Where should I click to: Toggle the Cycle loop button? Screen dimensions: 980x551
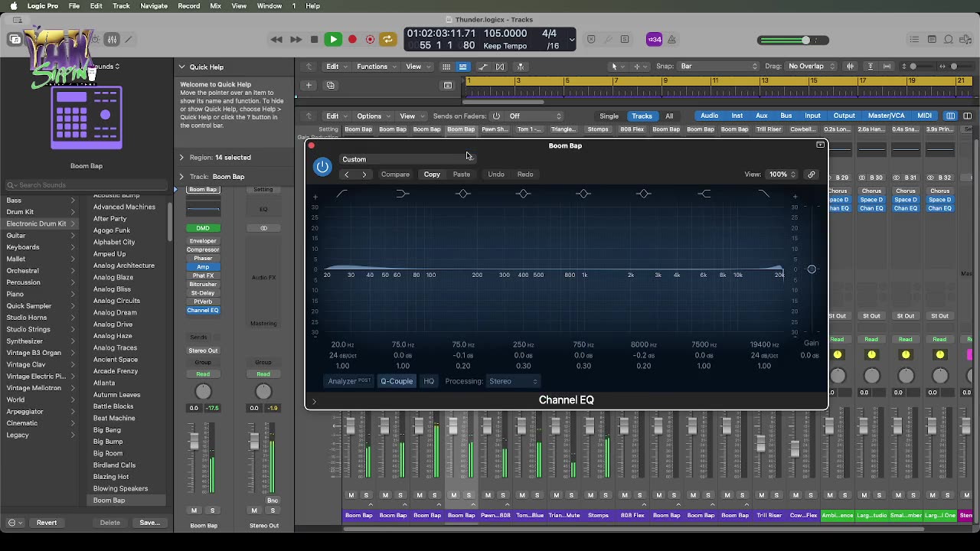[388, 40]
